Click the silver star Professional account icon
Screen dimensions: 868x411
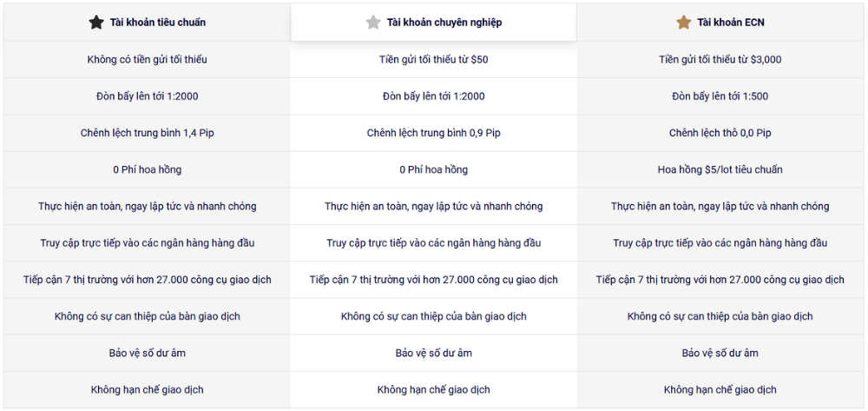[x=373, y=23]
